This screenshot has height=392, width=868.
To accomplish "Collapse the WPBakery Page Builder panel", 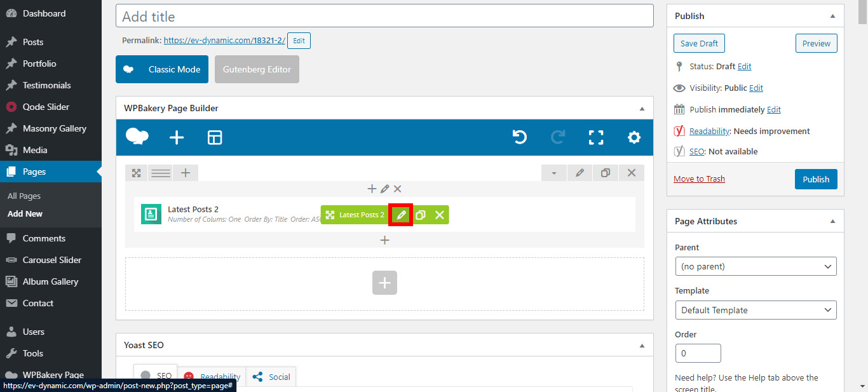I will click(642, 108).
